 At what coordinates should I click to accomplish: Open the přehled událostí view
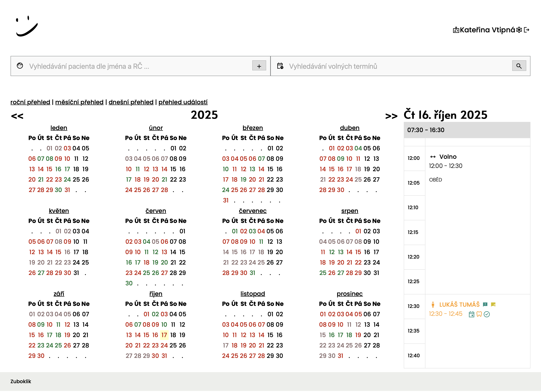click(183, 102)
